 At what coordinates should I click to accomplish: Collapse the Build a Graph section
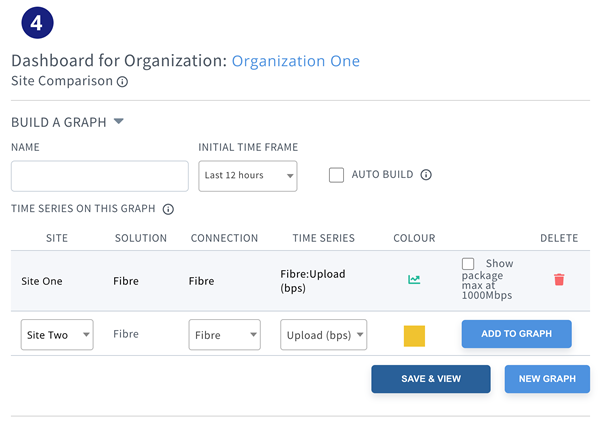coord(119,122)
